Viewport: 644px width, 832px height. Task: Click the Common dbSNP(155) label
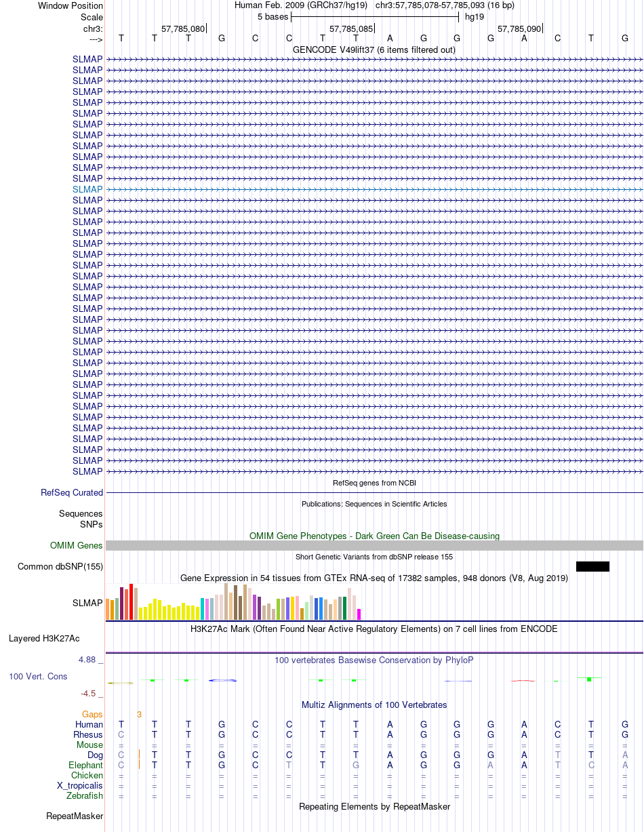(60, 566)
